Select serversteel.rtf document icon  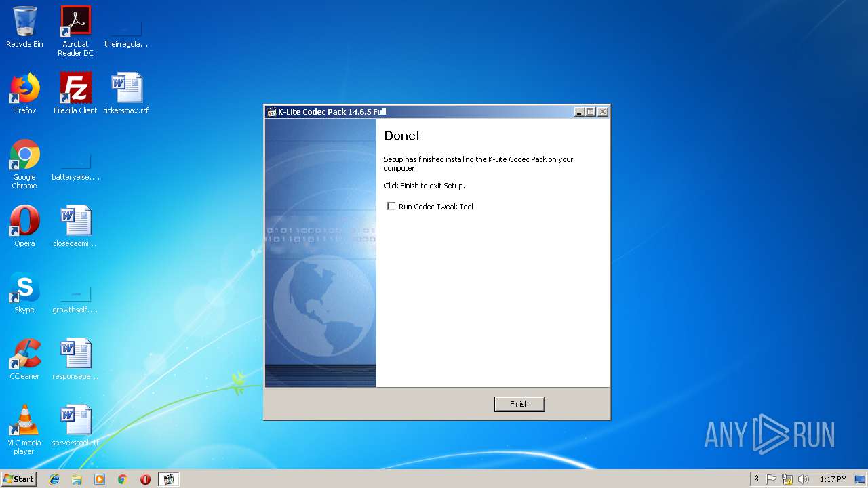(x=75, y=426)
